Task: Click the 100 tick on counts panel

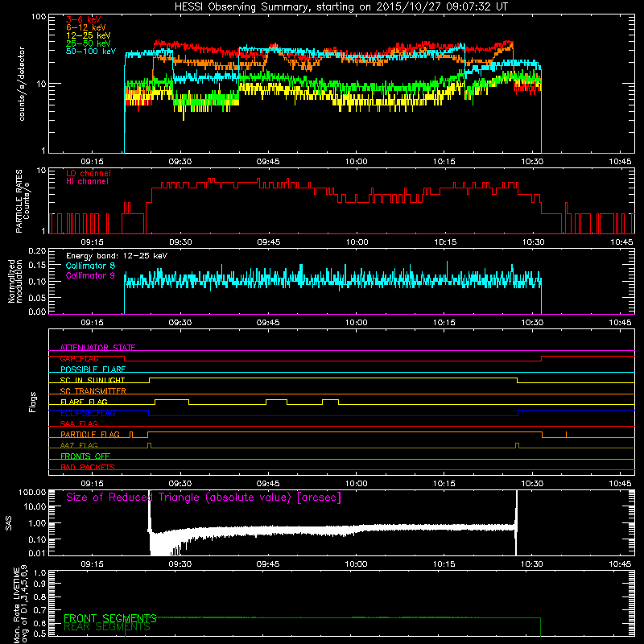Action: (x=39, y=17)
